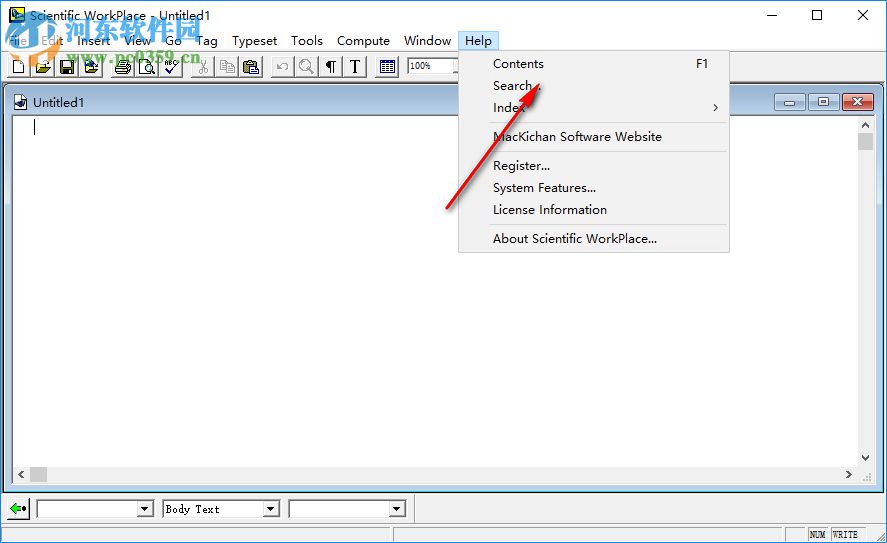Screen dimensions: 887x543
Task: Paste using the clipboard icon
Action: point(251,67)
